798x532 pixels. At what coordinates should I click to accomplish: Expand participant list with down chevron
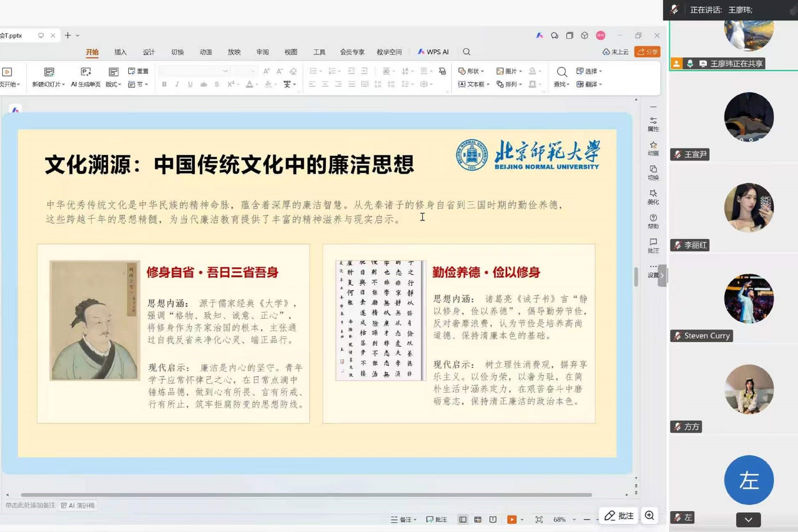[x=748, y=519]
